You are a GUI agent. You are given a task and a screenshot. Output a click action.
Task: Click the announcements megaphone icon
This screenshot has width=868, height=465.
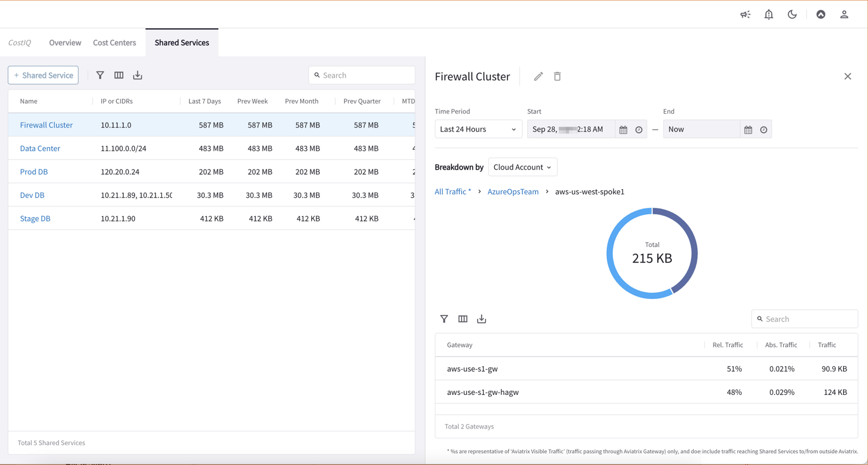[x=745, y=14]
